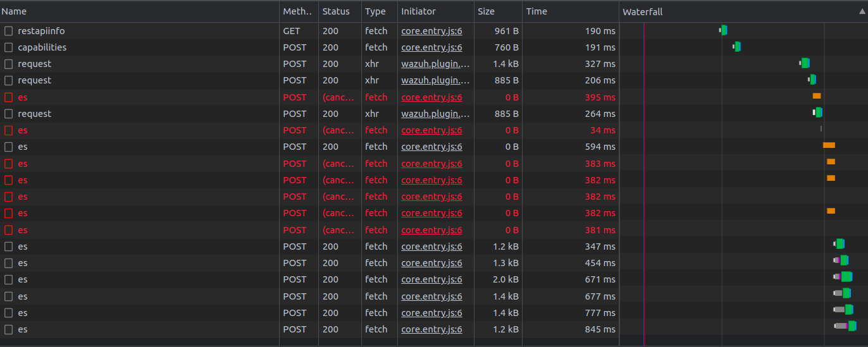Screen dimensions: 868x347
Task: Select the file icon of the 594 ms es row
Action: point(8,147)
